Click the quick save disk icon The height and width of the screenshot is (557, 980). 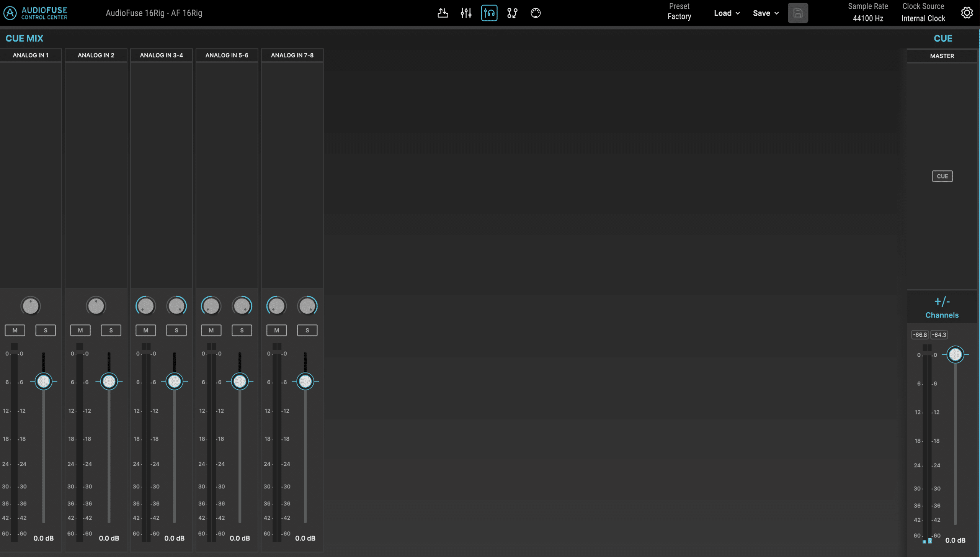click(798, 13)
